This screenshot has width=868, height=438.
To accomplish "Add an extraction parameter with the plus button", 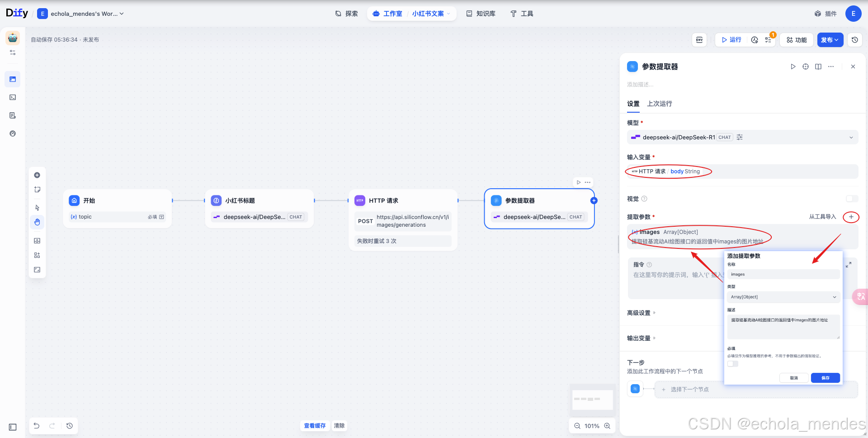I will pos(851,217).
